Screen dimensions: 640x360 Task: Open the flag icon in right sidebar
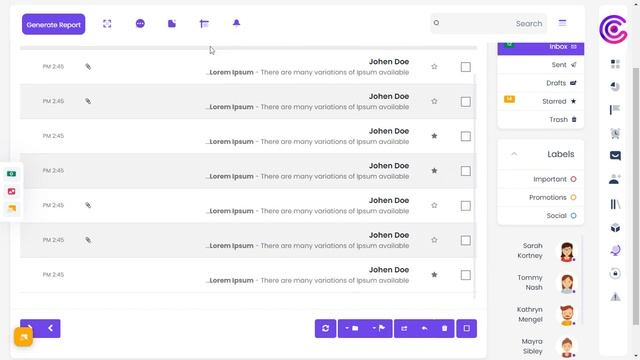tap(615, 109)
